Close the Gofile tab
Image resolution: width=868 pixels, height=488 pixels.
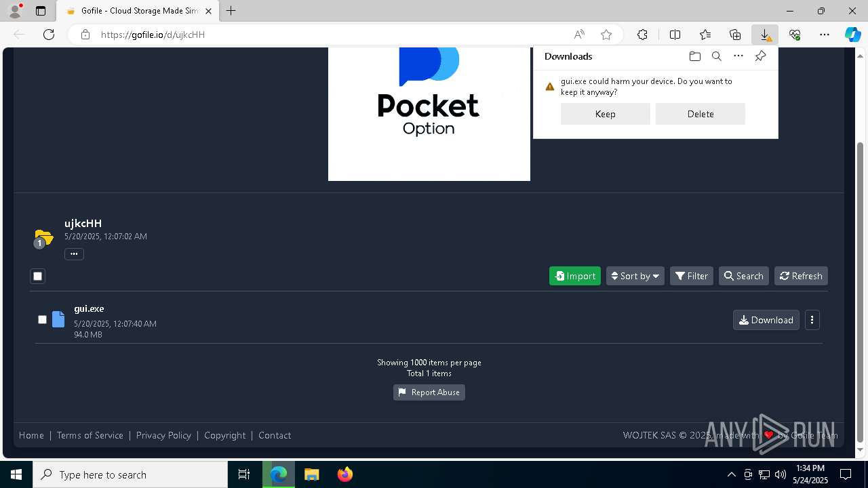[209, 11]
